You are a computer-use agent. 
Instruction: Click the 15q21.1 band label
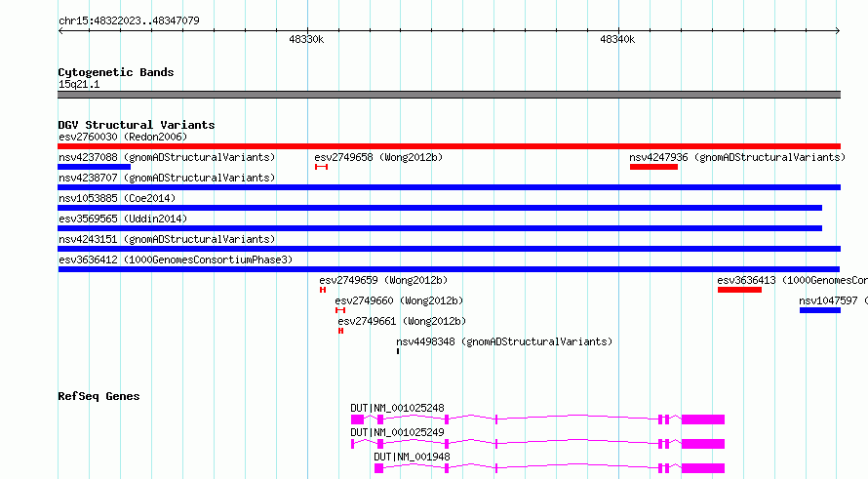[79, 84]
